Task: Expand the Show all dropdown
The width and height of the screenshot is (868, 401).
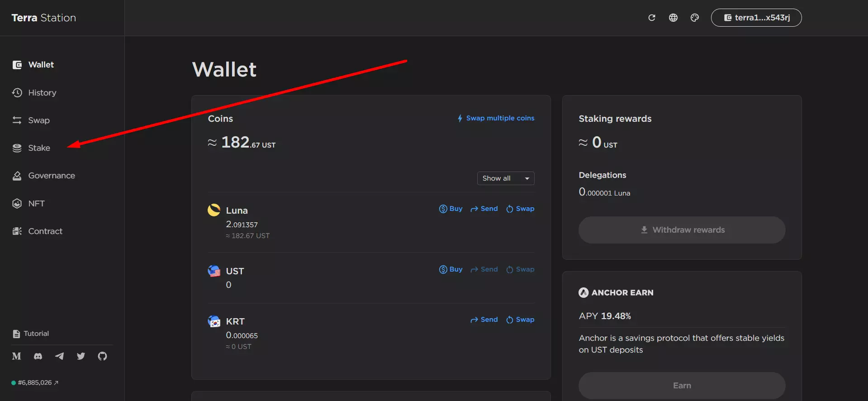Action: point(506,178)
